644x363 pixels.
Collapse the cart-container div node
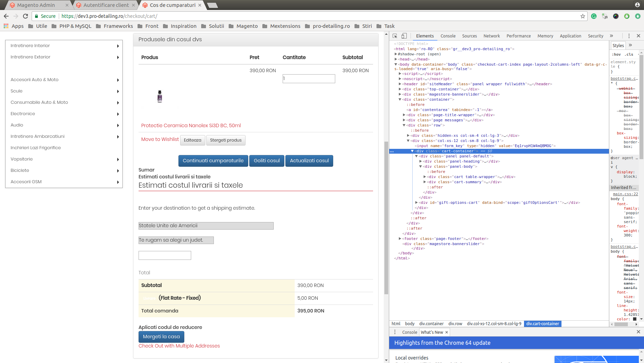pyautogui.click(x=412, y=151)
